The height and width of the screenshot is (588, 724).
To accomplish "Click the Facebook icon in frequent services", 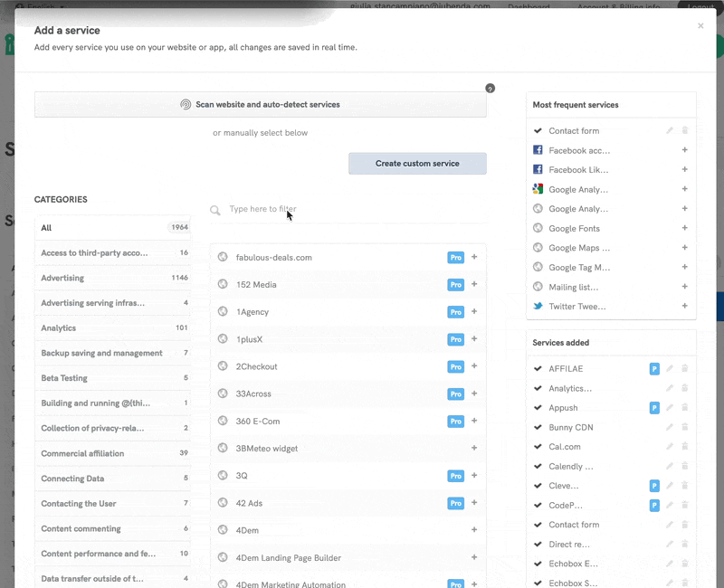I will tap(538, 150).
